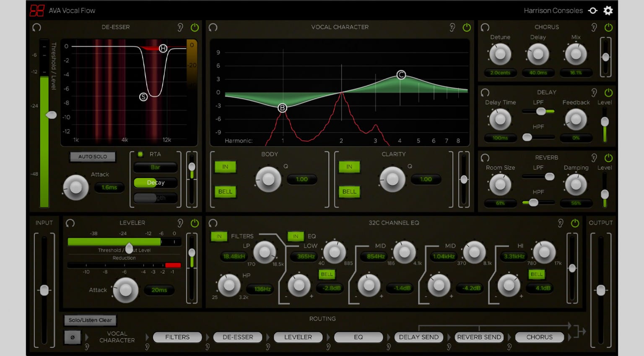Toggle the Filters IN button

tap(219, 236)
